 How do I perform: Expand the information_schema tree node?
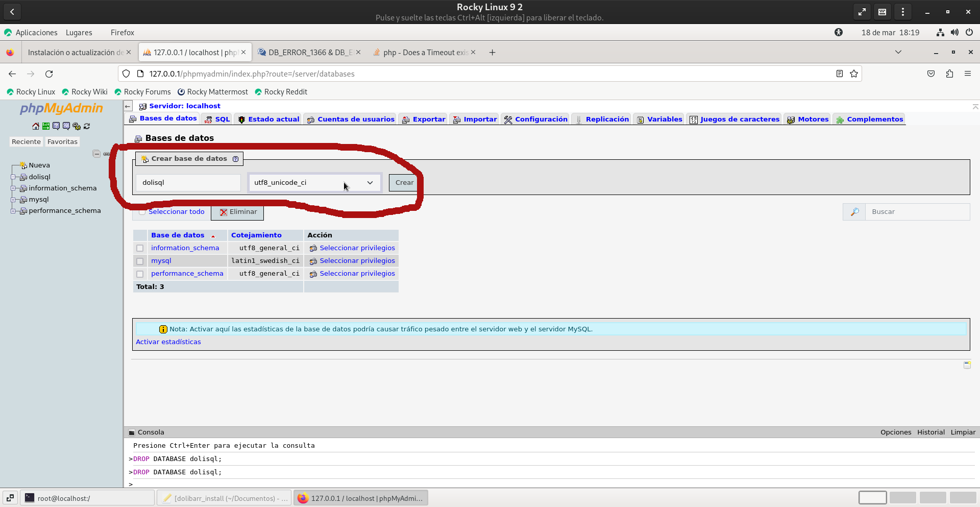click(13, 188)
